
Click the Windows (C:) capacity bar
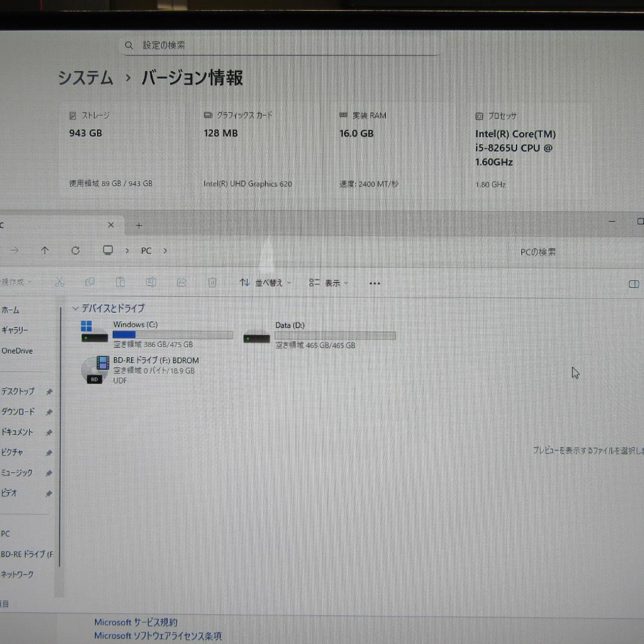[x=173, y=335]
